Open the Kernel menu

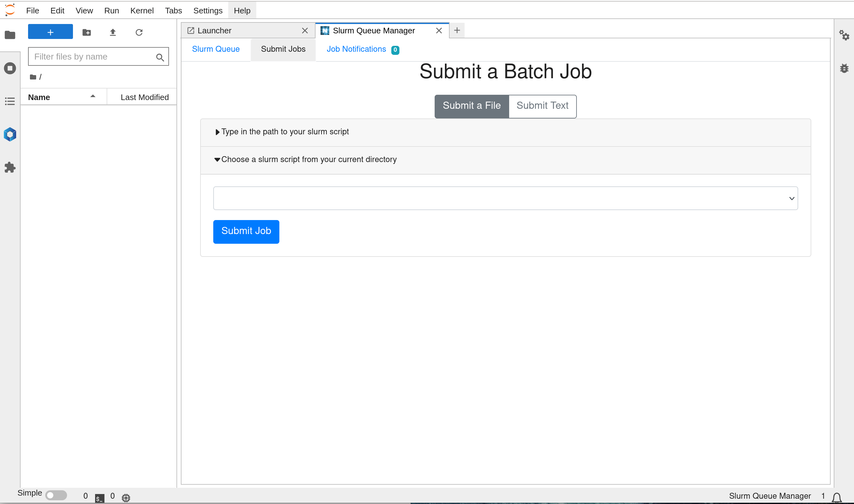pos(142,11)
